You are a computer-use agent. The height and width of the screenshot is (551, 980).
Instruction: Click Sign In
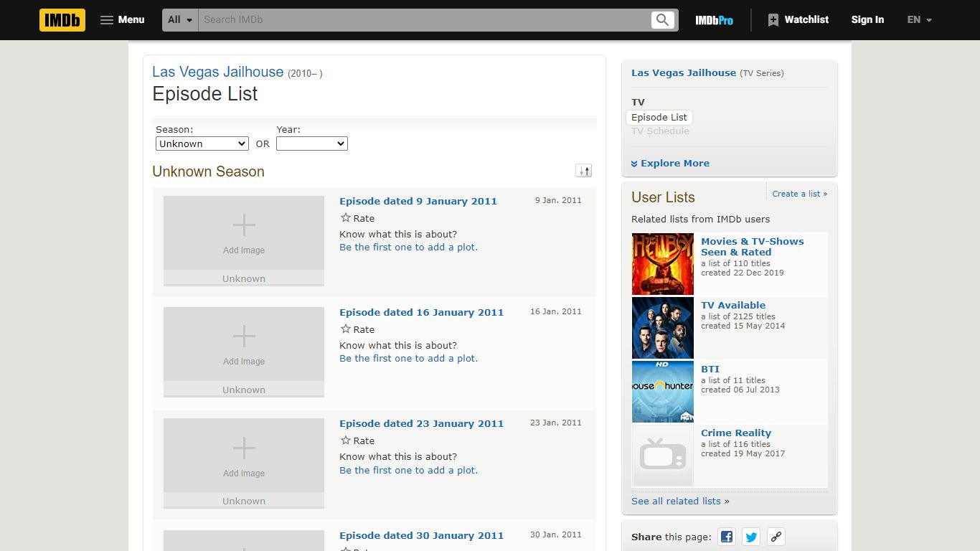click(x=867, y=20)
